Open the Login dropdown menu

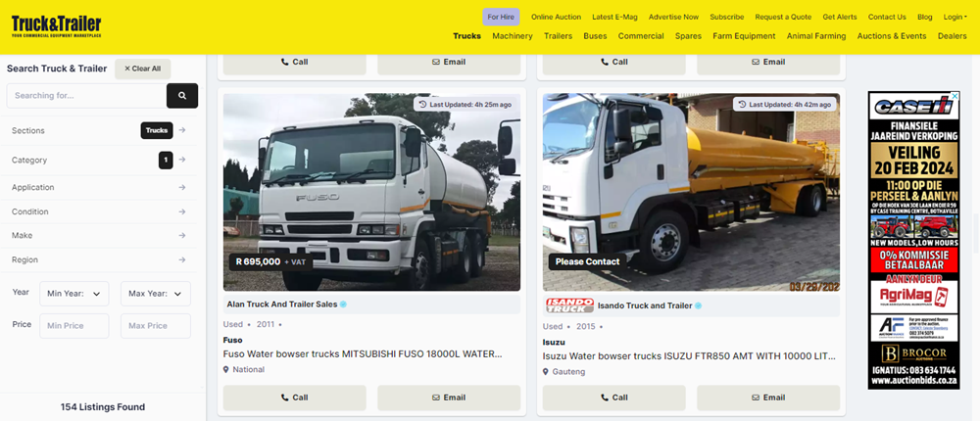click(955, 17)
